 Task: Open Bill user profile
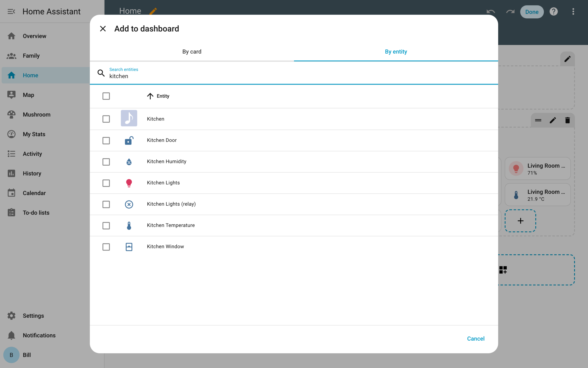[46, 355]
